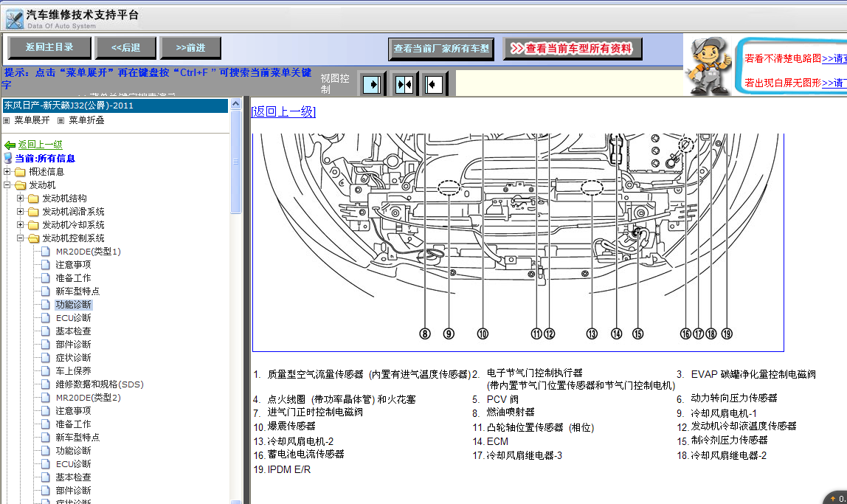Collapse the 发动机控制系统 folder
Screen dimensions: 847x504
coord(20,238)
